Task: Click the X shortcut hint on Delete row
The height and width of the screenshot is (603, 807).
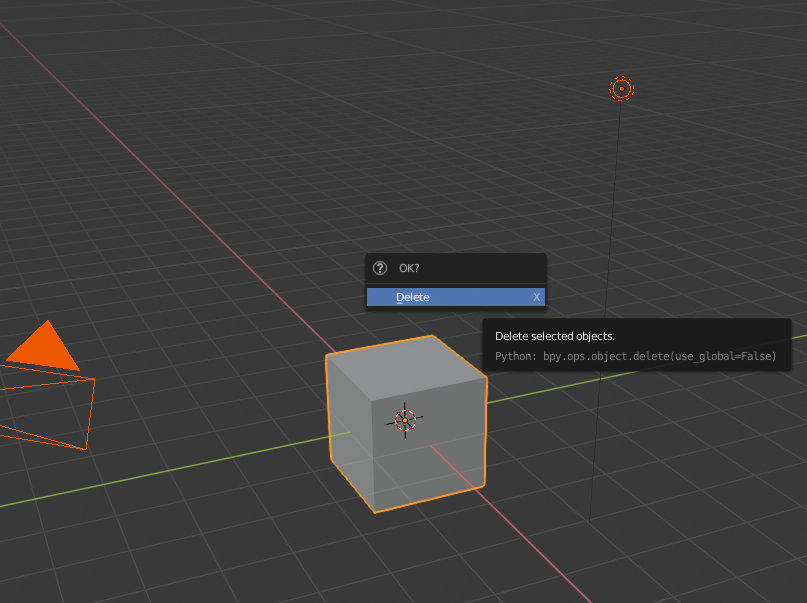Action: (x=536, y=297)
